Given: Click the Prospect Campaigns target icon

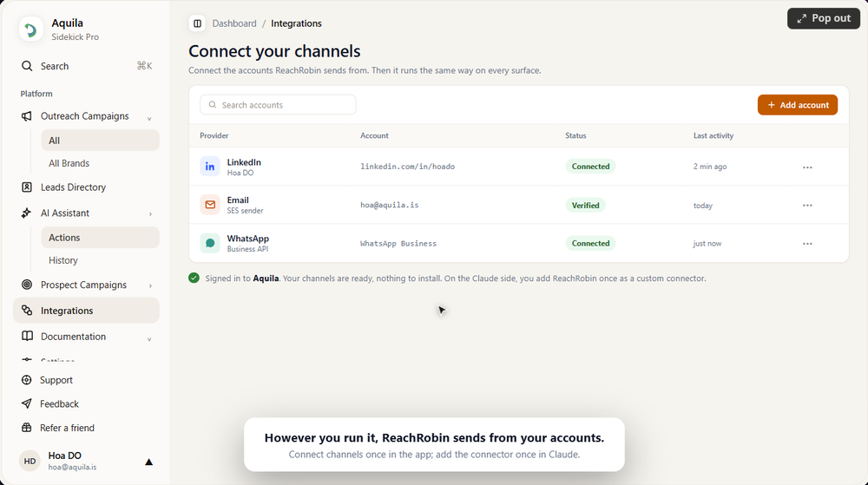Looking at the screenshot, I should (x=27, y=285).
